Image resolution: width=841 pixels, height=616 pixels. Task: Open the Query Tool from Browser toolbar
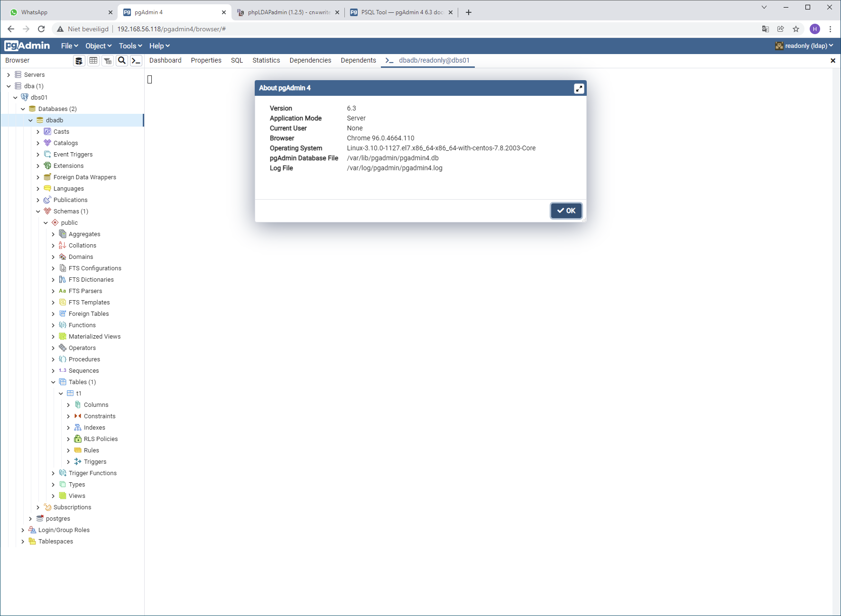(x=79, y=61)
